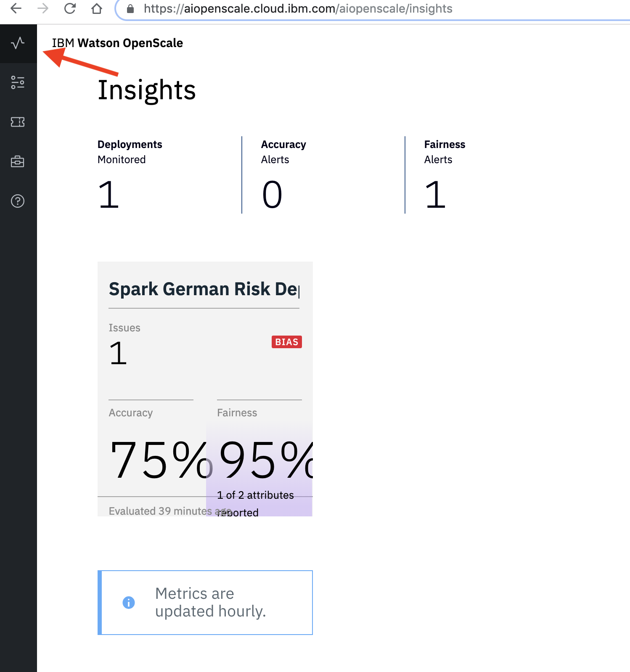630x672 pixels.
Task: Open the help question mark icon
Action: [18, 201]
